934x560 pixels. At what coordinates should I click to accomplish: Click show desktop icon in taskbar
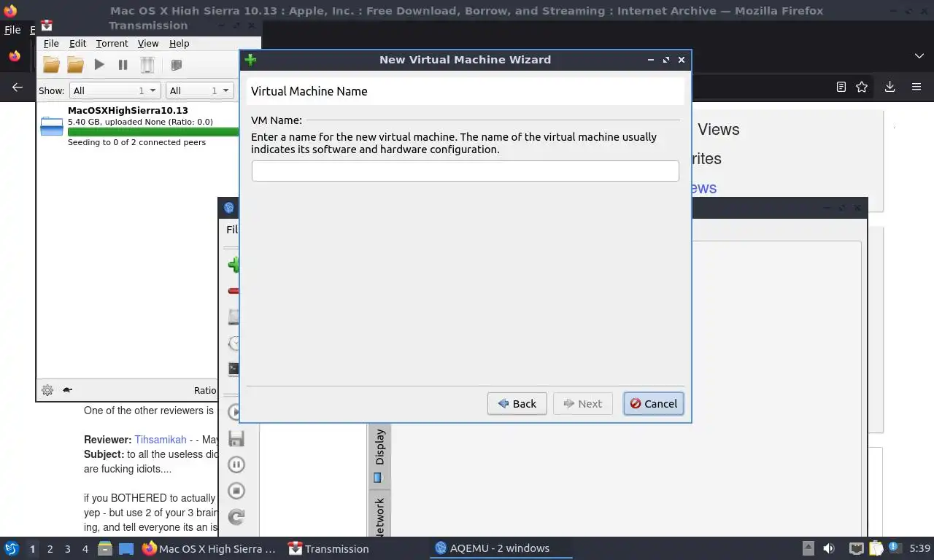[x=126, y=548]
